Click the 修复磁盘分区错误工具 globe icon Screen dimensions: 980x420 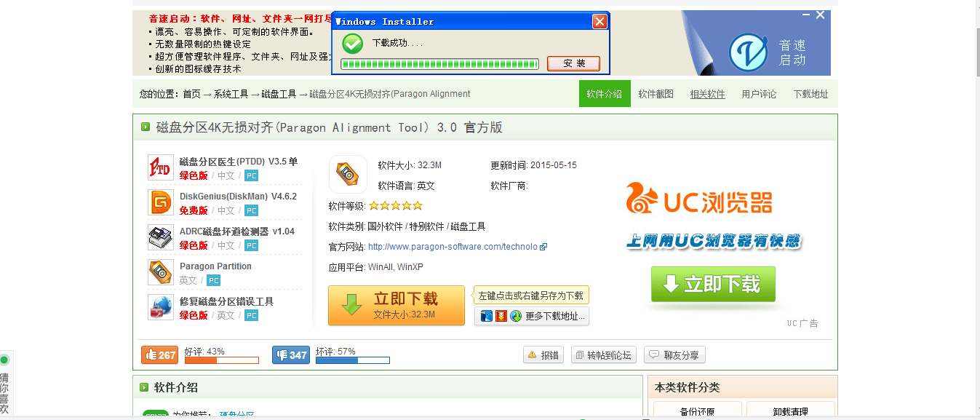pos(160,307)
